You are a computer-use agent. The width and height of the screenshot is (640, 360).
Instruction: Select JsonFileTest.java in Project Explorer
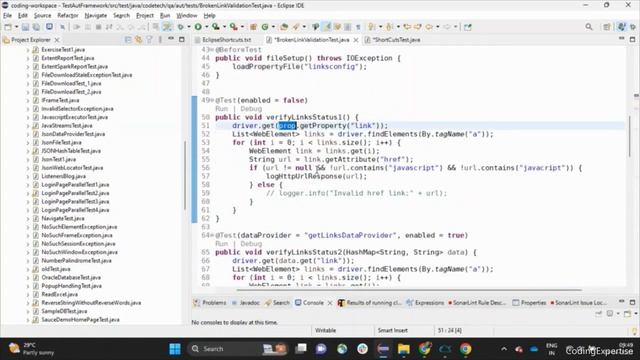point(61,142)
